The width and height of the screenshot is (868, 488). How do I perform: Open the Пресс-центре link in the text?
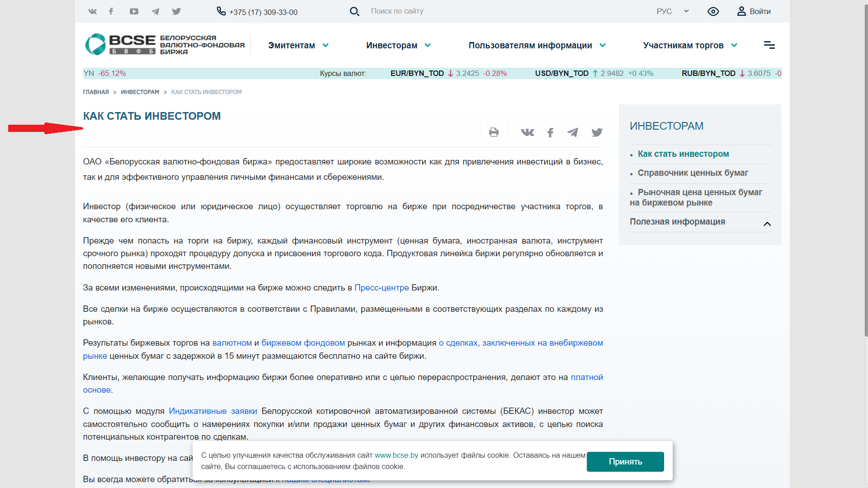[x=381, y=288]
